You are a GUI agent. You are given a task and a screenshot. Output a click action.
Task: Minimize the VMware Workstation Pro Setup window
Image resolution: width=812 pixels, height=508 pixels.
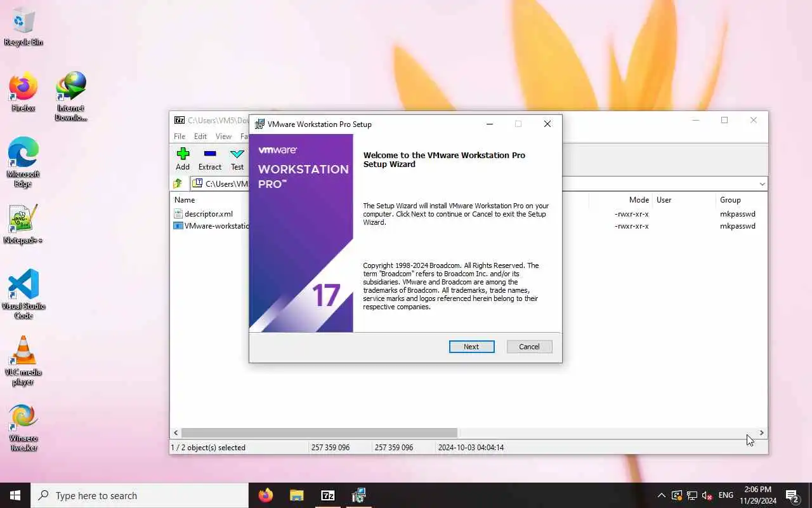coord(490,124)
